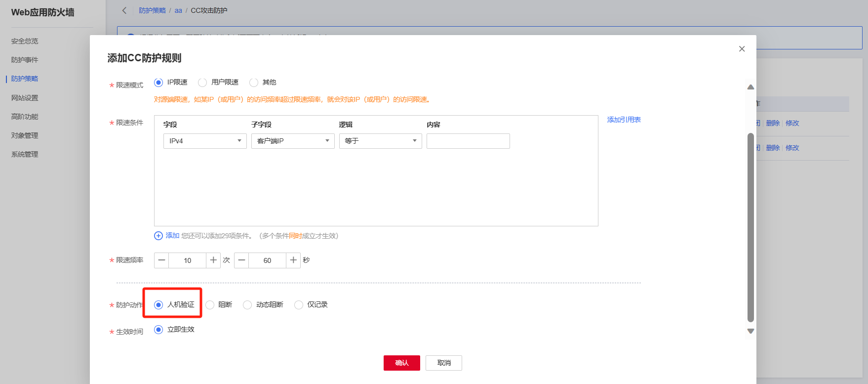Open 网站设置 in the sidebar
868x384 pixels.
[25, 98]
